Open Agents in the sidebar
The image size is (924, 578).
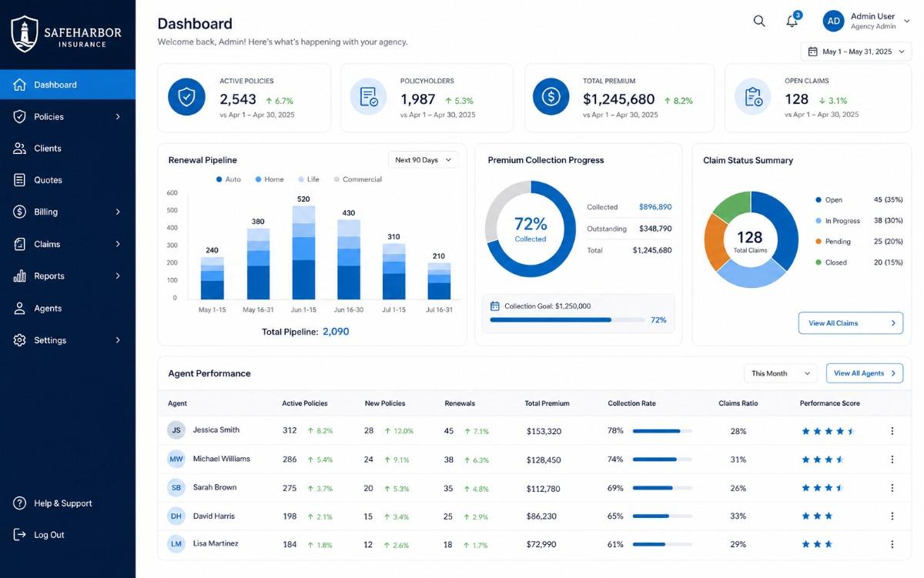tap(68, 308)
